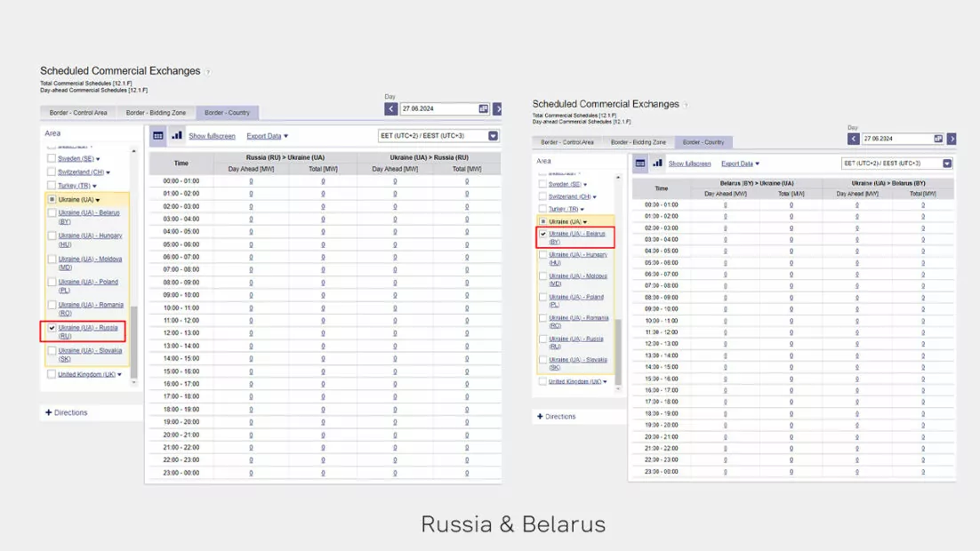Go to previous day in left panel

pyautogui.click(x=391, y=108)
